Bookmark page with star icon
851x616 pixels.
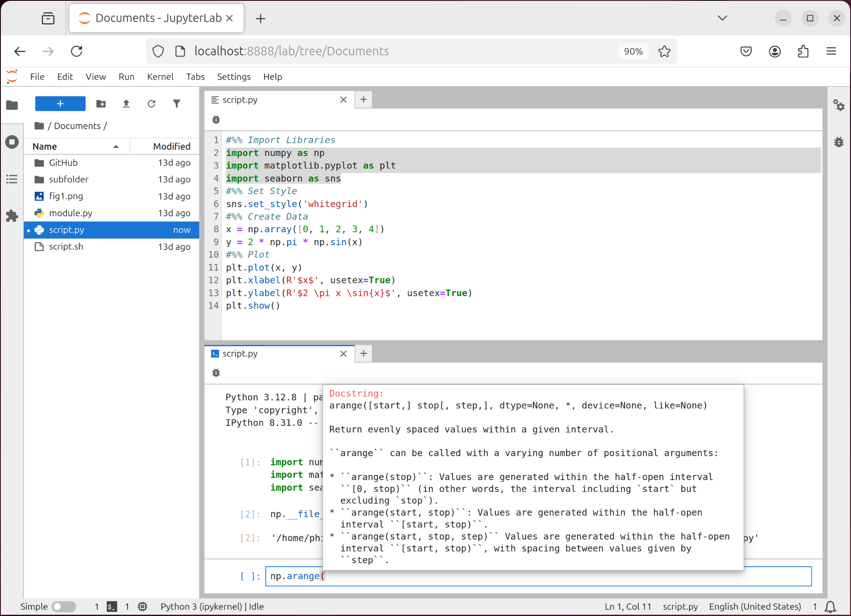click(664, 51)
